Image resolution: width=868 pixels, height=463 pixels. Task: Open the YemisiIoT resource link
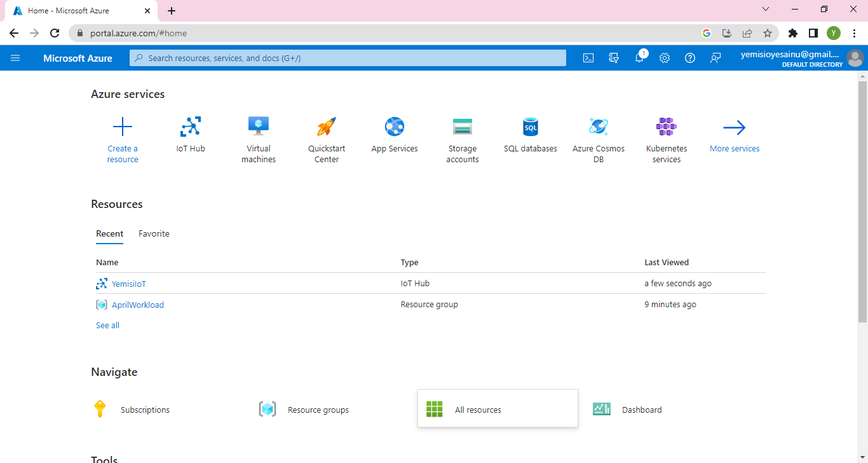coord(129,284)
